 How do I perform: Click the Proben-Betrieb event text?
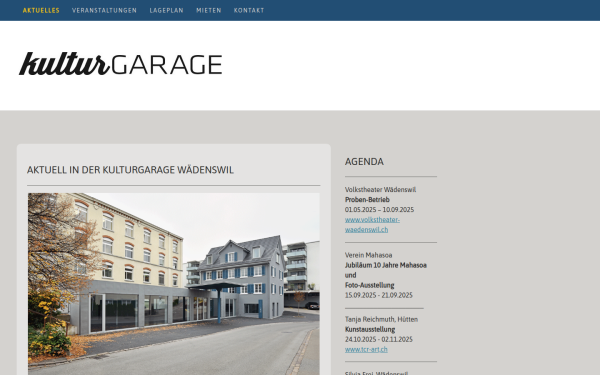point(367,199)
